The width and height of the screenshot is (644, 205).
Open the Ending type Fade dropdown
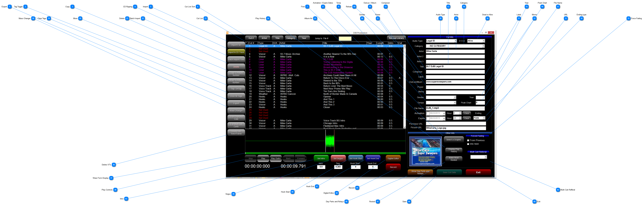[484, 118]
